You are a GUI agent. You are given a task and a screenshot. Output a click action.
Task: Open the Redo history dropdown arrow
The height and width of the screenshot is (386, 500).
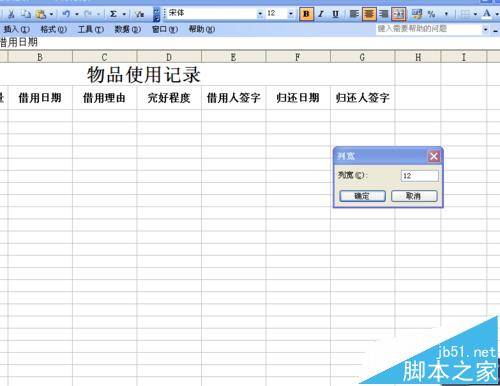[x=99, y=14]
